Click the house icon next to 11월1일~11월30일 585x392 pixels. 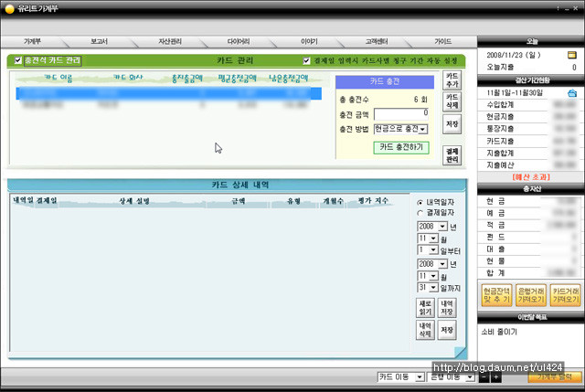tap(572, 93)
